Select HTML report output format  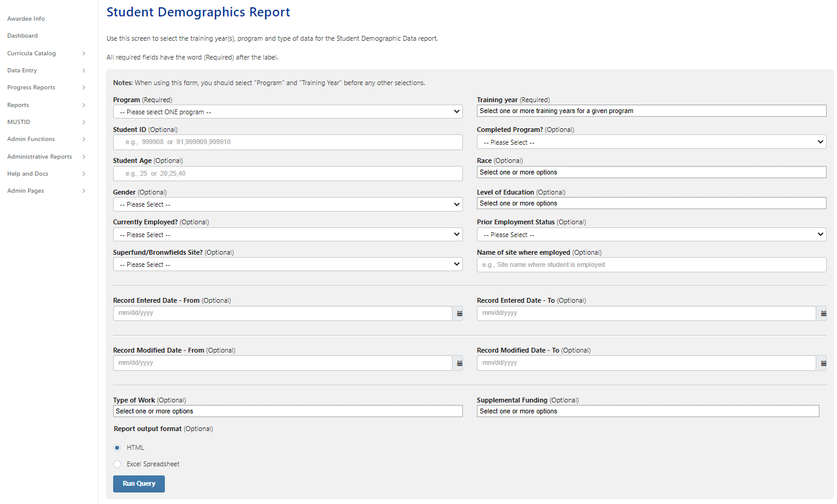[117, 448]
